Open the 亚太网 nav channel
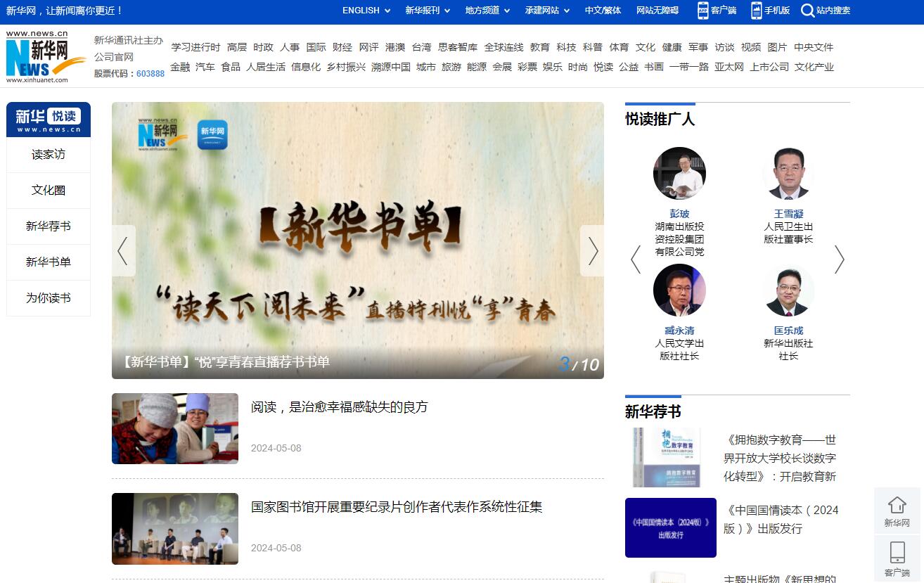924x583 pixels. click(x=729, y=67)
